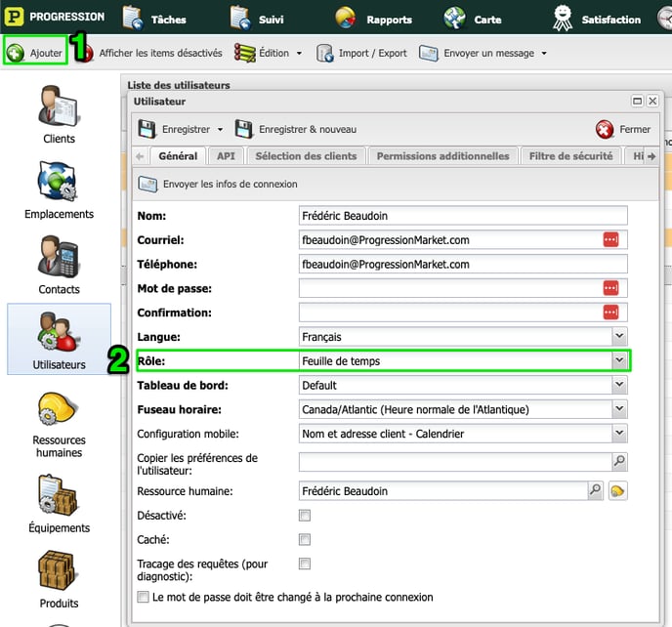Open the Tâches module

click(154, 19)
